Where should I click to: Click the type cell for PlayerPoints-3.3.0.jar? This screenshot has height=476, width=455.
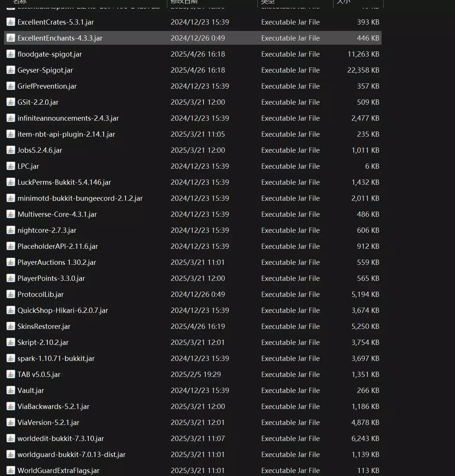(290, 278)
